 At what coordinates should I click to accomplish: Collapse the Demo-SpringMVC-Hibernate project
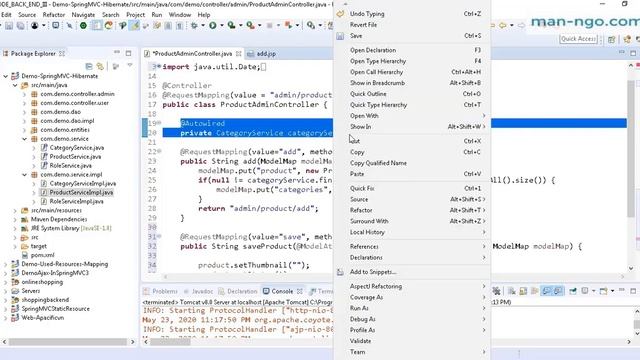coord(5,76)
